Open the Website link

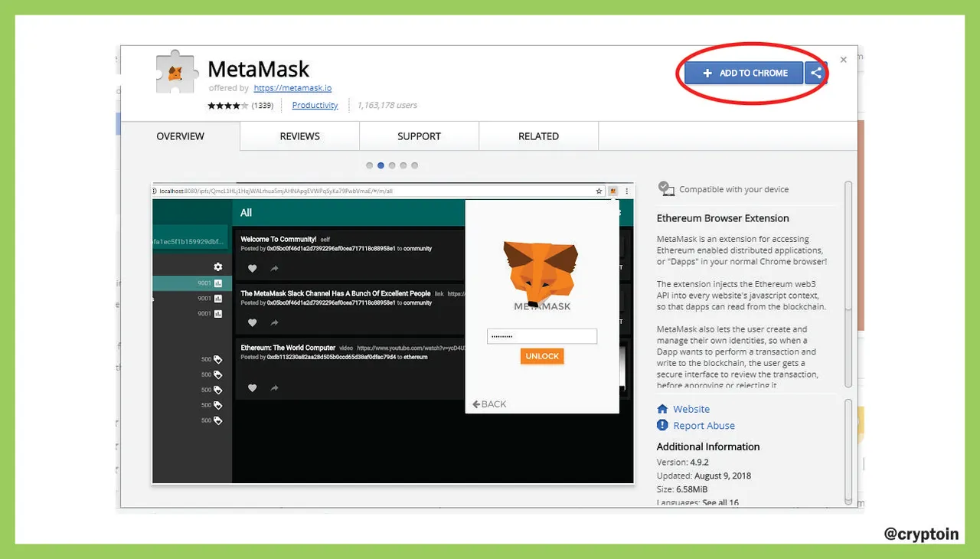(691, 409)
